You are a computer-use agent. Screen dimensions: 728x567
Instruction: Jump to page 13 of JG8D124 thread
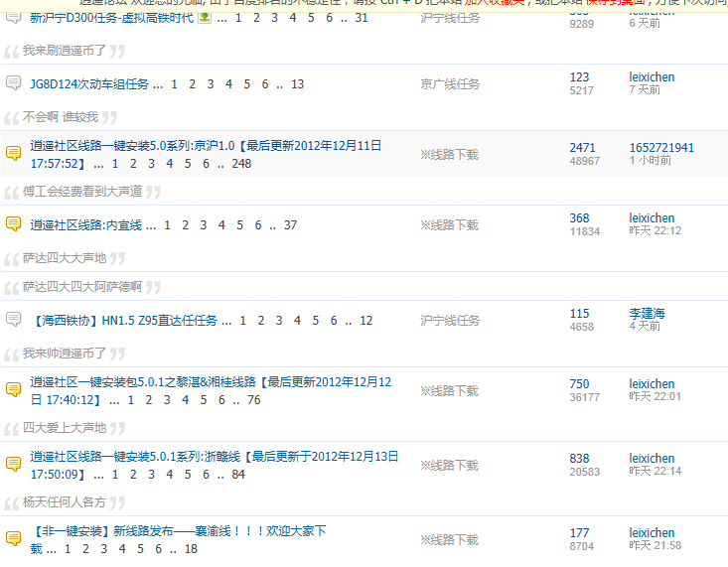pos(297,84)
